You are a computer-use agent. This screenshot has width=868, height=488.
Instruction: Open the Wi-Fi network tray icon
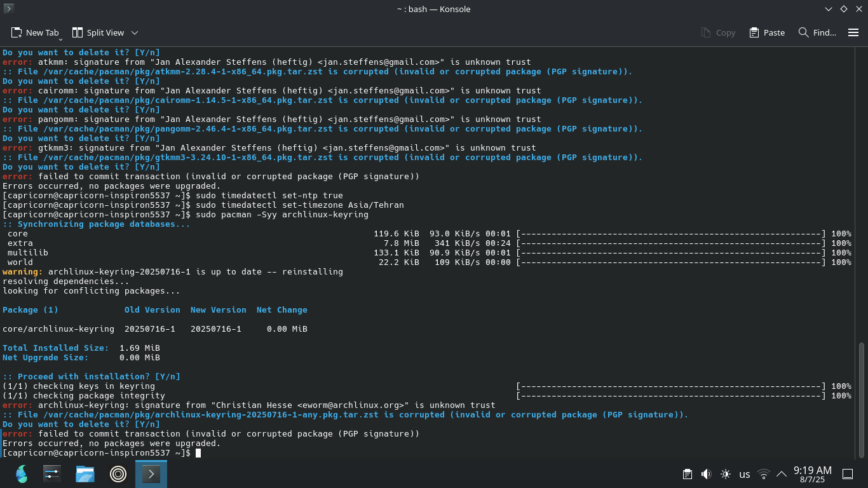tap(764, 474)
